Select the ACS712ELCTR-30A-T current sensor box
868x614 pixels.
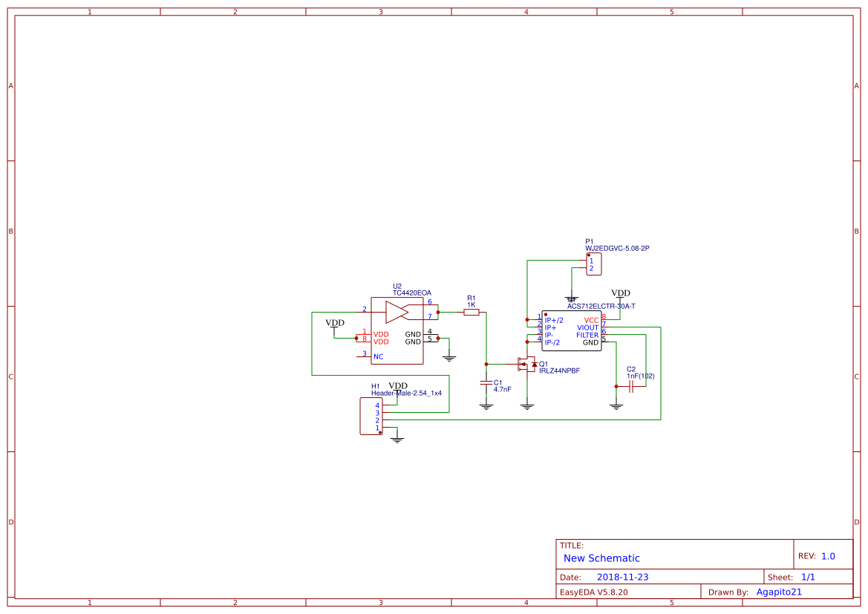572,330
